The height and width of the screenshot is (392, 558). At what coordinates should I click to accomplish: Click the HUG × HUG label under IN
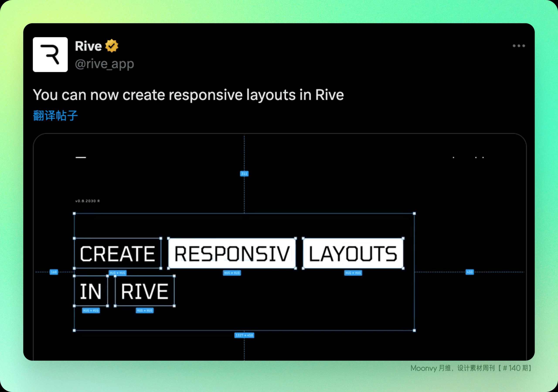coord(91,311)
